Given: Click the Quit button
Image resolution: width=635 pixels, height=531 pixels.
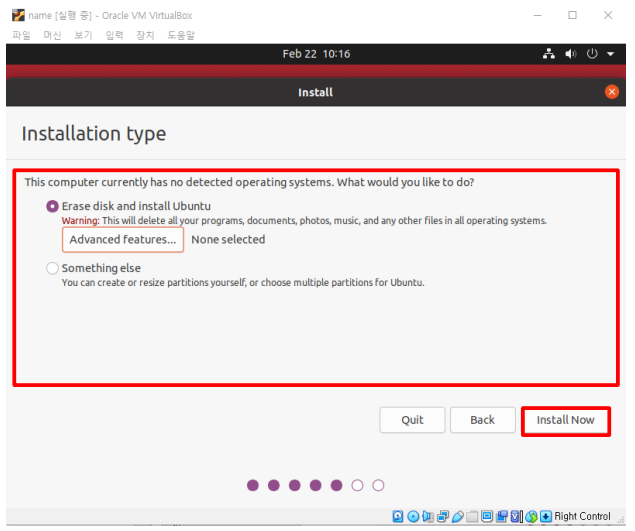Looking at the screenshot, I should pyautogui.click(x=412, y=420).
